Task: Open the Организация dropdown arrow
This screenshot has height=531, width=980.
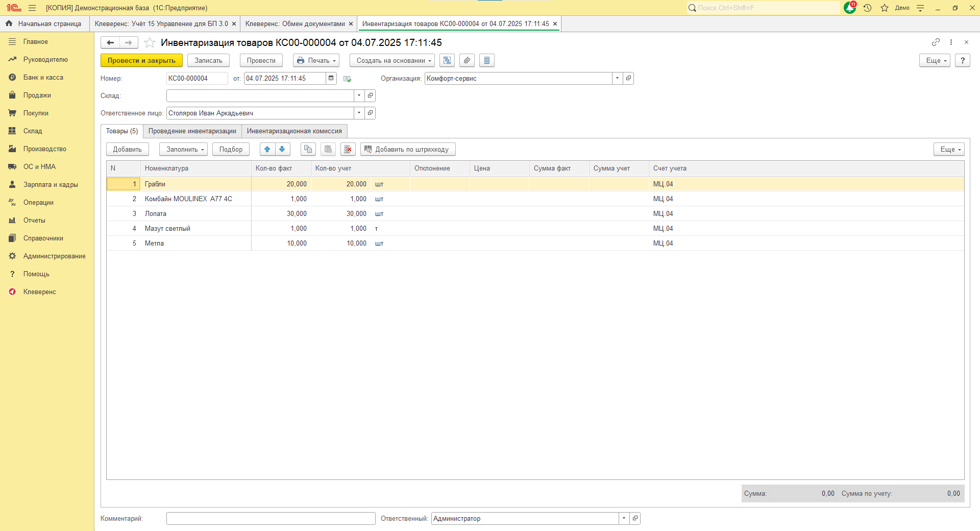Action: [617, 78]
